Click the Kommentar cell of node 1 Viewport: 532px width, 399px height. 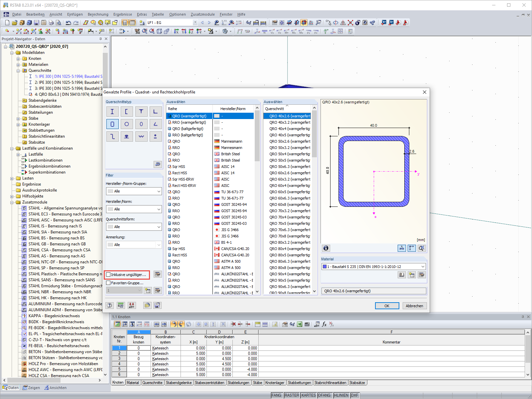point(391,348)
